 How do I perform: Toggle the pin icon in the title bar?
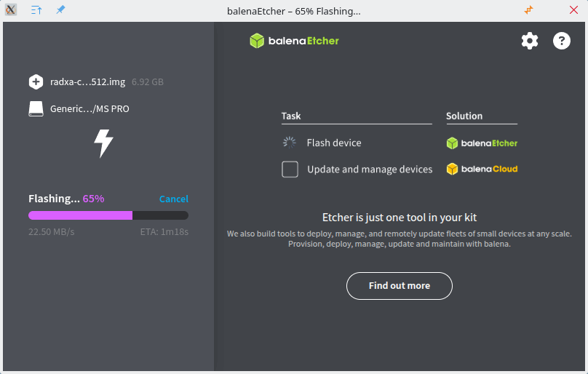(60, 11)
